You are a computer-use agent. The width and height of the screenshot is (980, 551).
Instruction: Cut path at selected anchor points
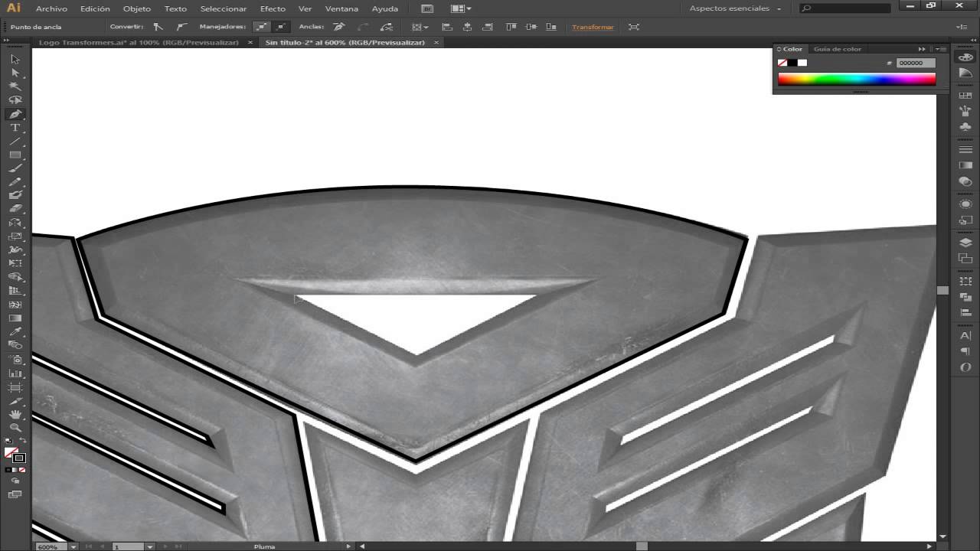pos(387,27)
